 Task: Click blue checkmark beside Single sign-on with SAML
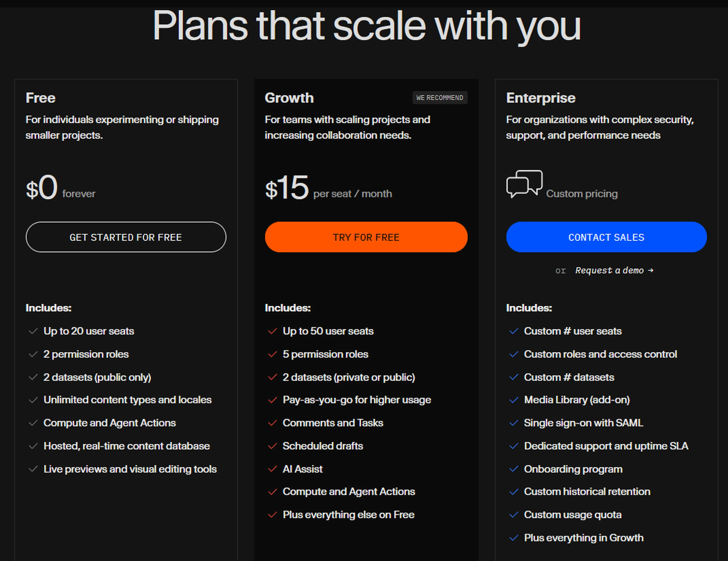[514, 423]
